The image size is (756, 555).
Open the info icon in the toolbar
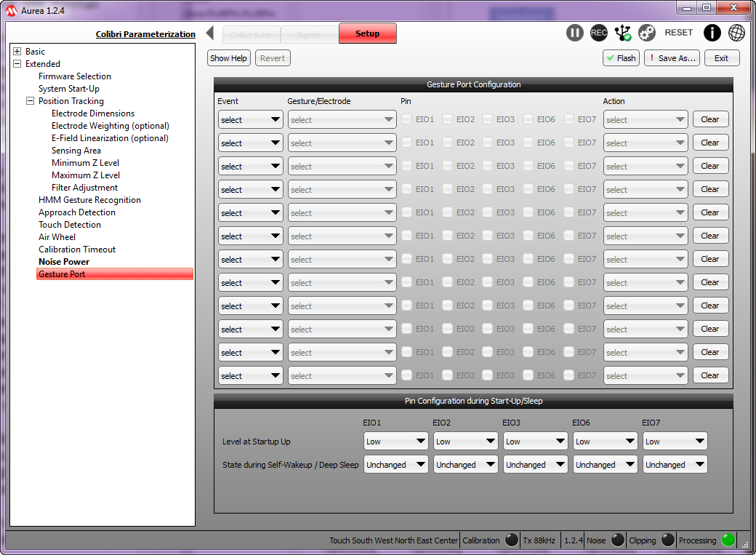[712, 33]
